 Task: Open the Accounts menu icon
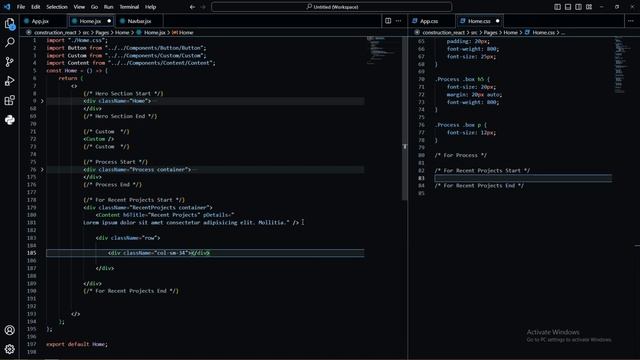(9, 330)
